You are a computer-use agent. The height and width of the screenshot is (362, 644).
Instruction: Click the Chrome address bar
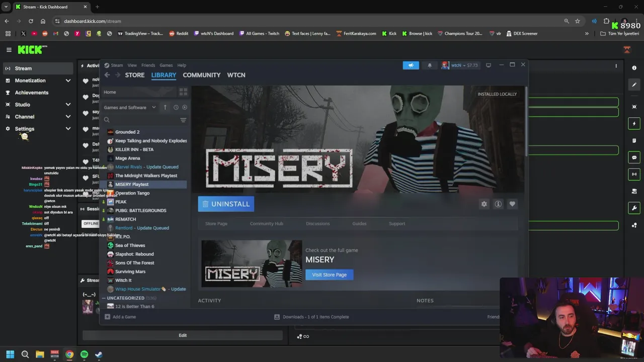coord(307,21)
